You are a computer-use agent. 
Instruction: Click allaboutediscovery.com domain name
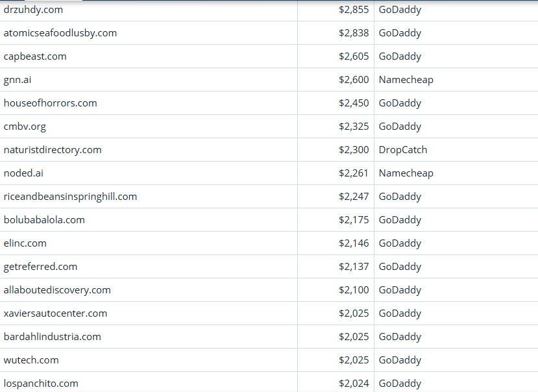pyautogui.click(x=57, y=290)
